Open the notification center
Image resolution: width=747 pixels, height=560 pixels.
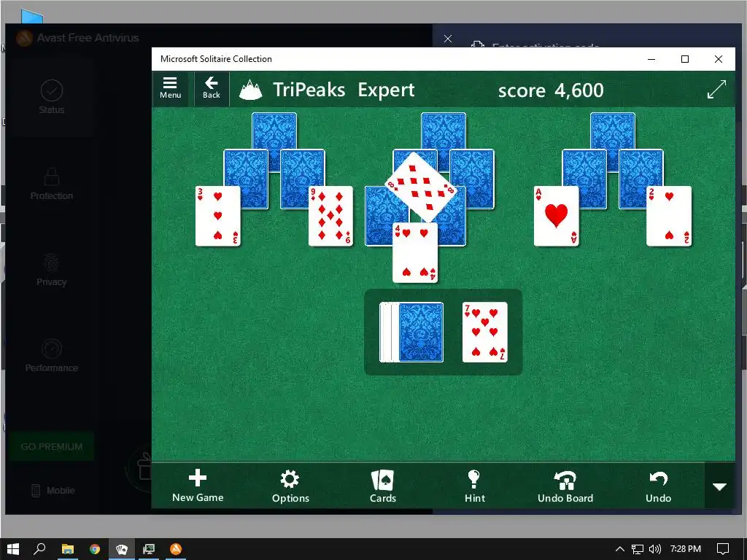coord(723,549)
